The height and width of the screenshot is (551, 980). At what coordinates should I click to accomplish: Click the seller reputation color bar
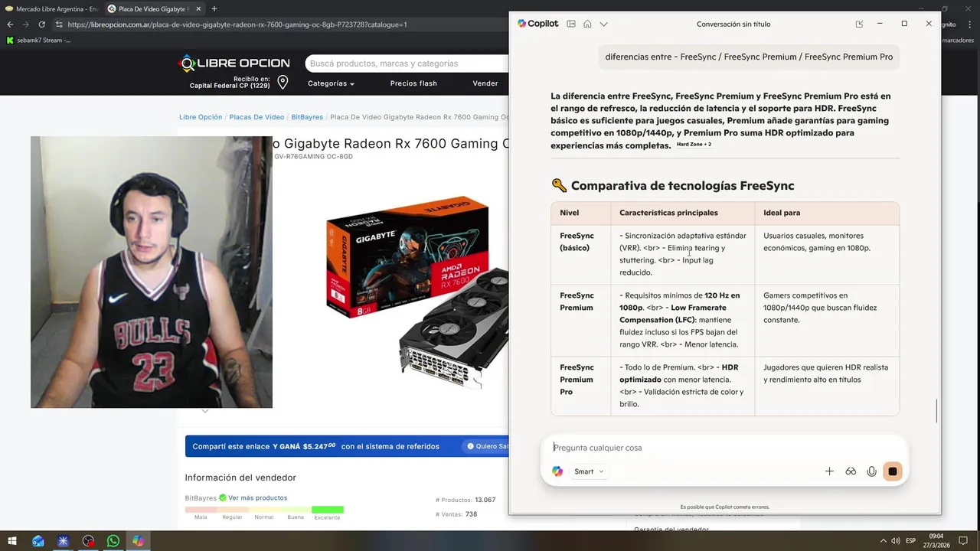tap(264, 510)
